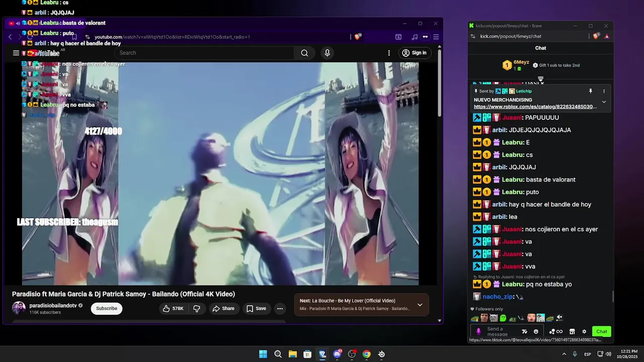Screen dimensions: 644x362
Task: Open Kick chat settings gear
Action: click(584, 331)
